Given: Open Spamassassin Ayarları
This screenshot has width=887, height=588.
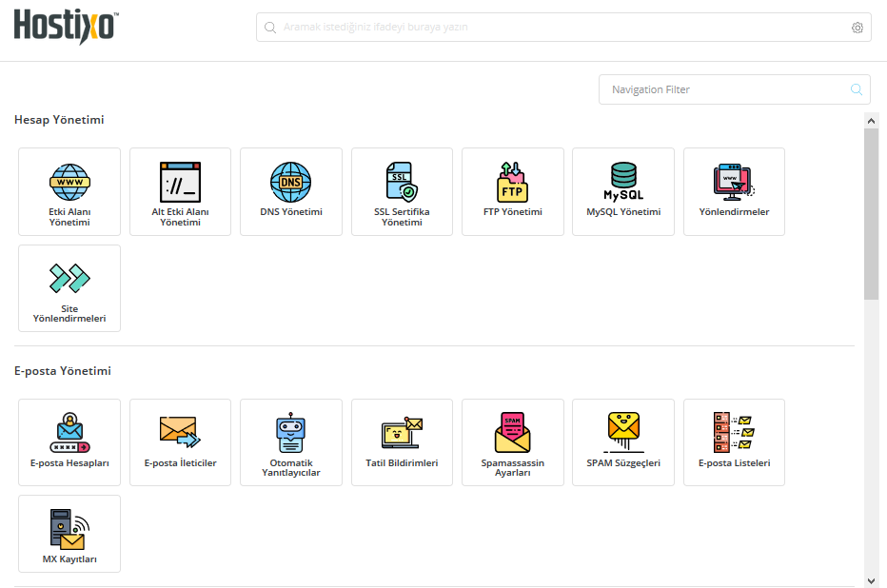Looking at the screenshot, I should pos(512,442).
